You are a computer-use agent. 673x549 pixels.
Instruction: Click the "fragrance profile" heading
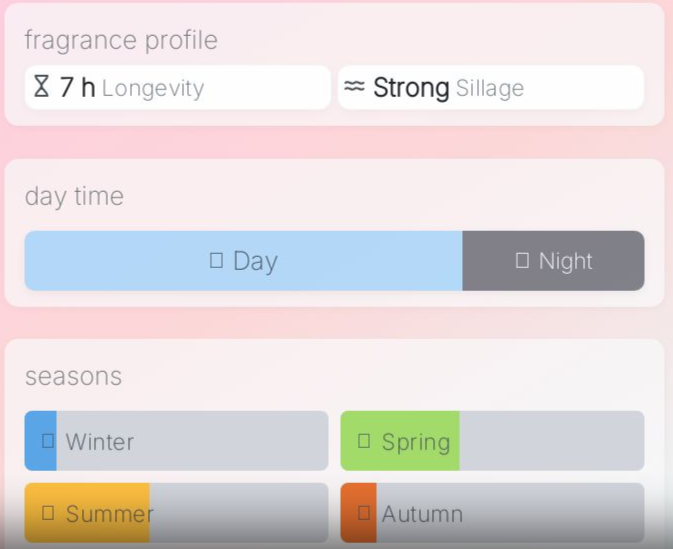(121, 40)
